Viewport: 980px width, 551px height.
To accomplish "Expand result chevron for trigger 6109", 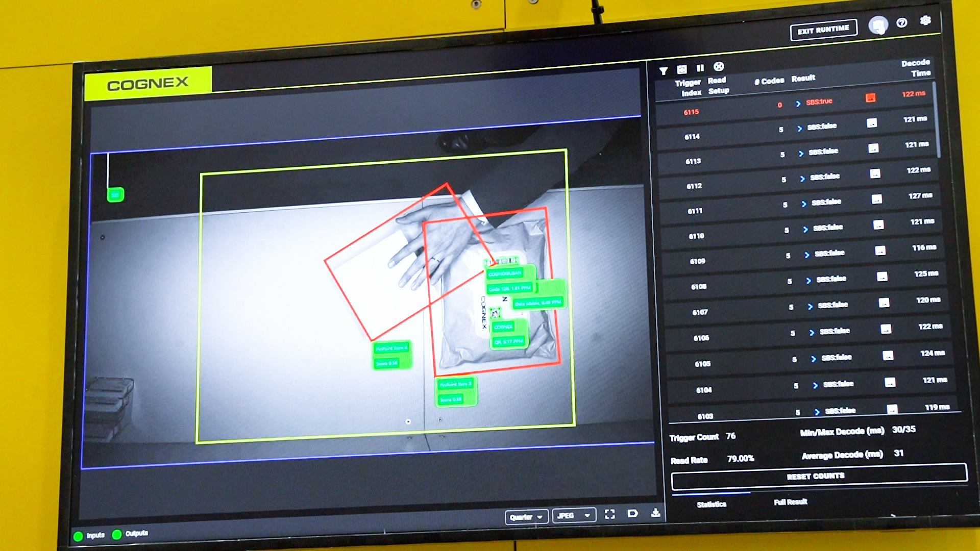I will click(807, 255).
